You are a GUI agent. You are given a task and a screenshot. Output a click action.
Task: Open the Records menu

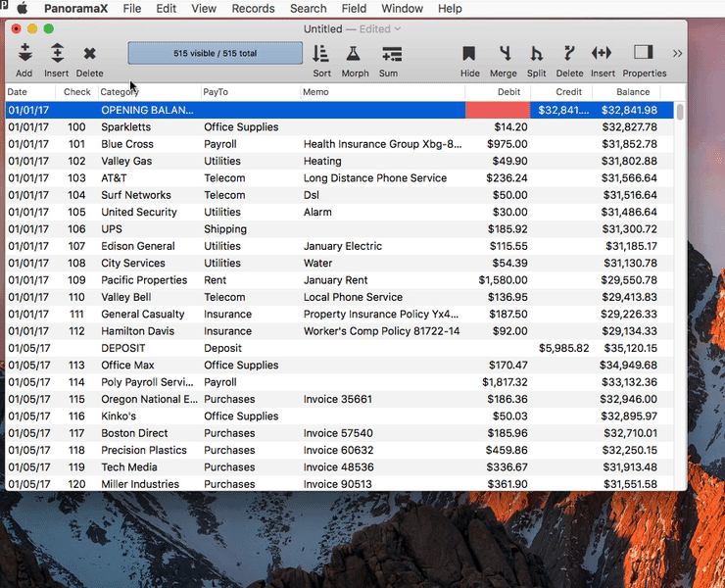tap(253, 8)
